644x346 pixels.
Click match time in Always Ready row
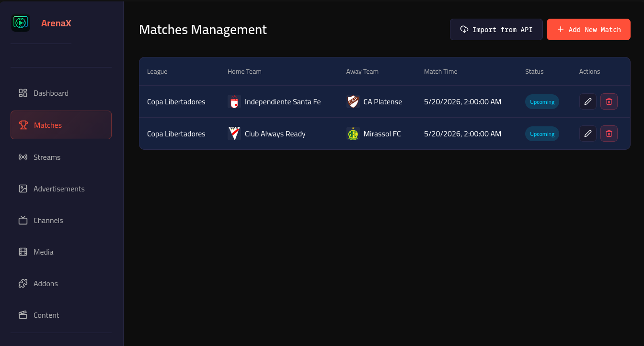[463, 134]
